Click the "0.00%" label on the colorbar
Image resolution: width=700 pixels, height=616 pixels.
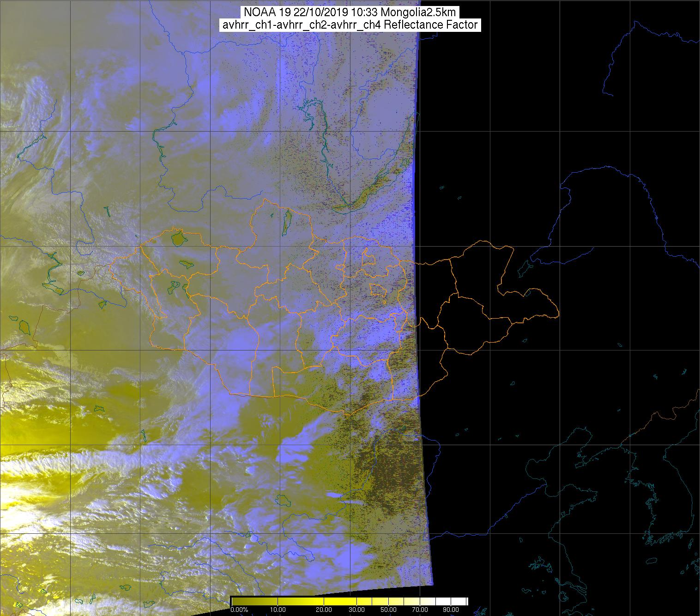point(239,610)
